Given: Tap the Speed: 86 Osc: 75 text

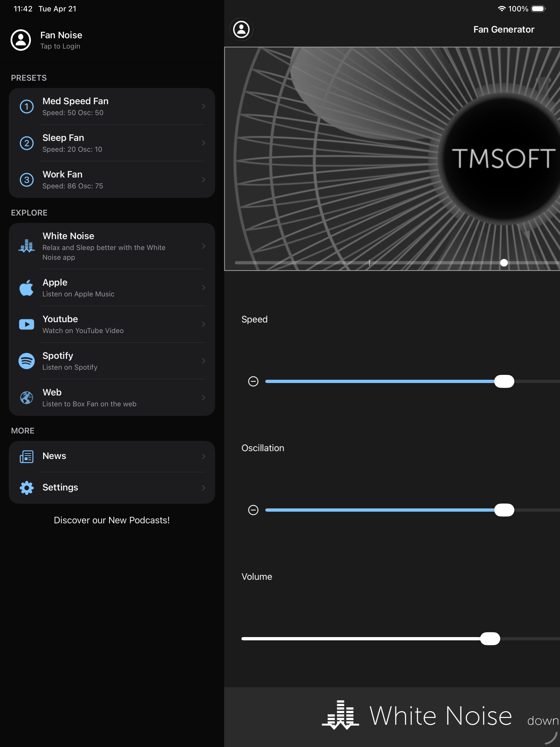Looking at the screenshot, I should click(73, 186).
